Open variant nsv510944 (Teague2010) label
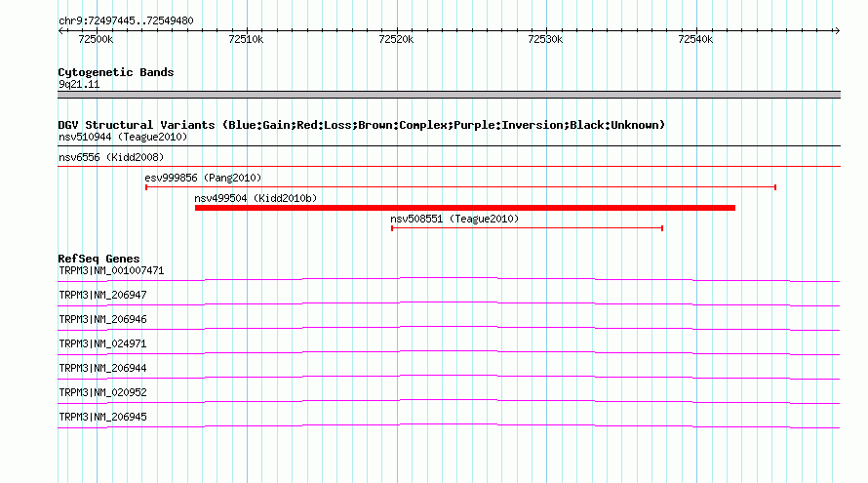The height and width of the screenshot is (483, 868). click(x=123, y=137)
